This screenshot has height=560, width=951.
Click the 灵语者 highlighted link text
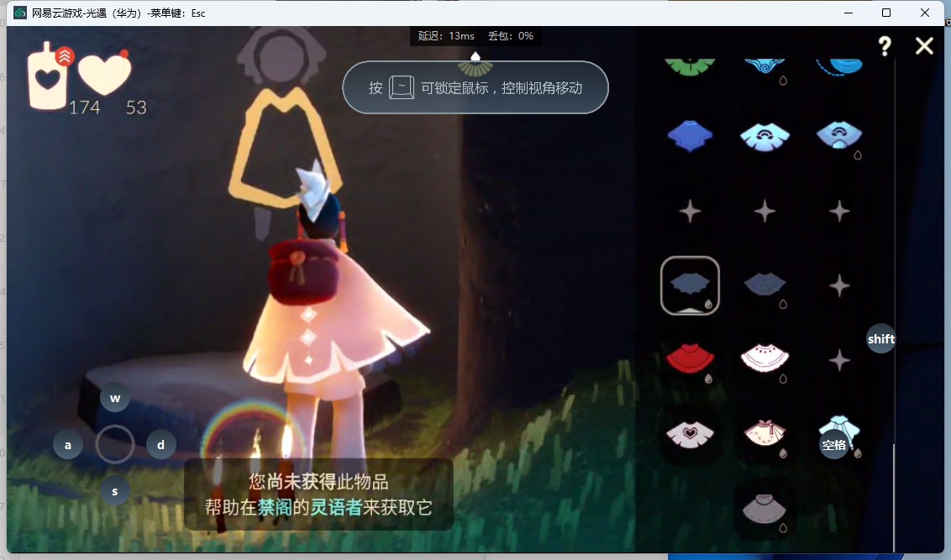(336, 507)
